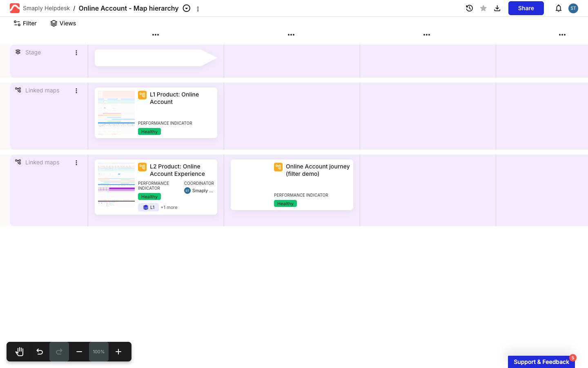This screenshot has width=588, height=368.
Task: Click the L1 layer tag
Action: [149, 207]
